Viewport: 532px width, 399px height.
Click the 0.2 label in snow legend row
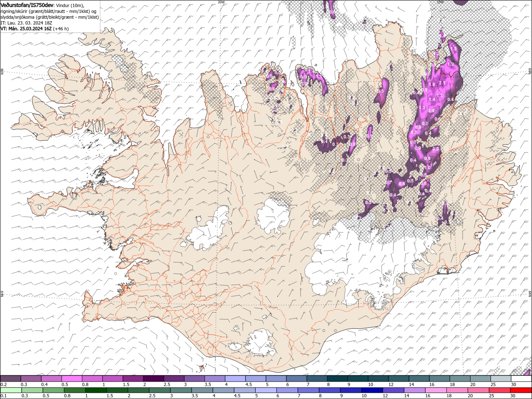pyautogui.click(x=3, y=384)
